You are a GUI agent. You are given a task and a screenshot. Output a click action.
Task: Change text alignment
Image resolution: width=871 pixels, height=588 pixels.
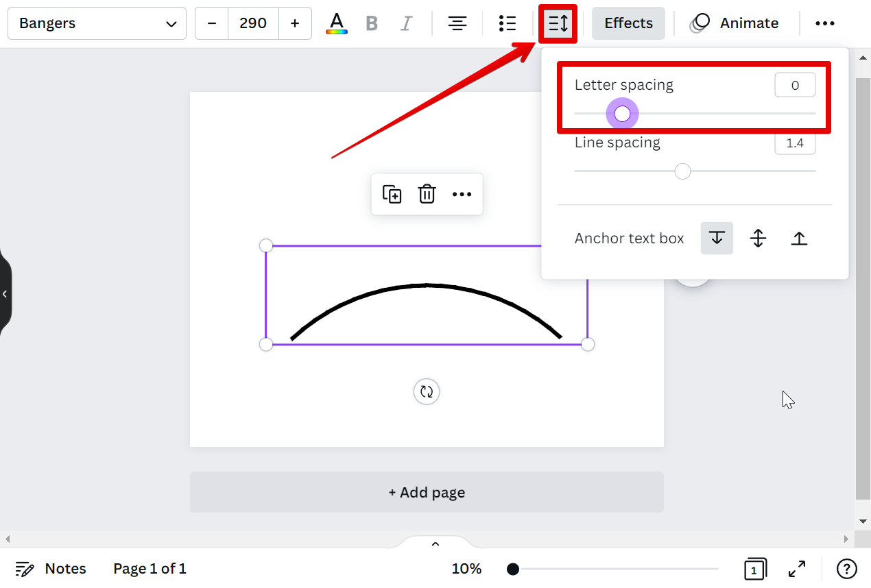tap(457, 23)
